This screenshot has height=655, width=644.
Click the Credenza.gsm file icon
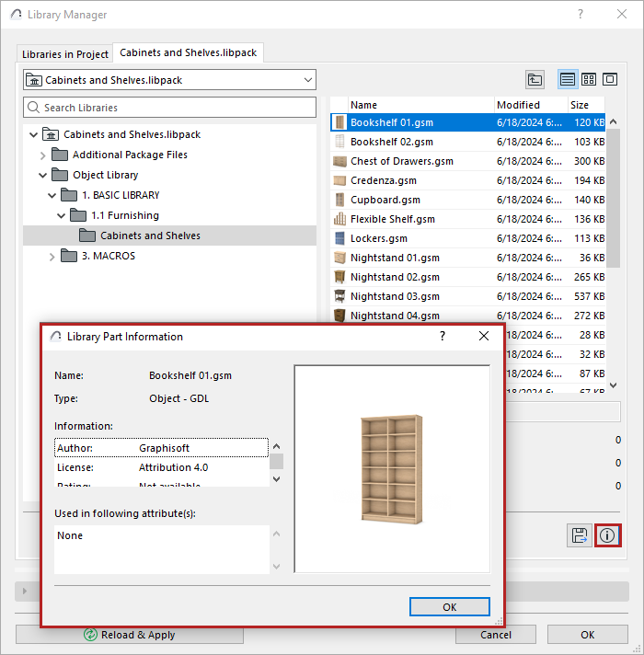coord(339,180)
